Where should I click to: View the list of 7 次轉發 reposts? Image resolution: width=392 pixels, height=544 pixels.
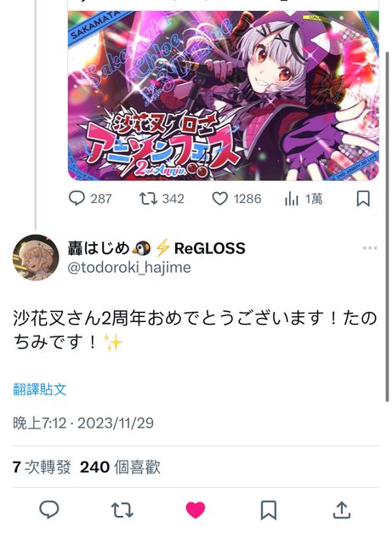pos(42,467)
